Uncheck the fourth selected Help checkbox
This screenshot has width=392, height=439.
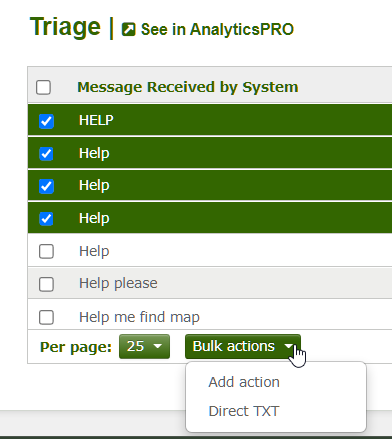point(46,219)
